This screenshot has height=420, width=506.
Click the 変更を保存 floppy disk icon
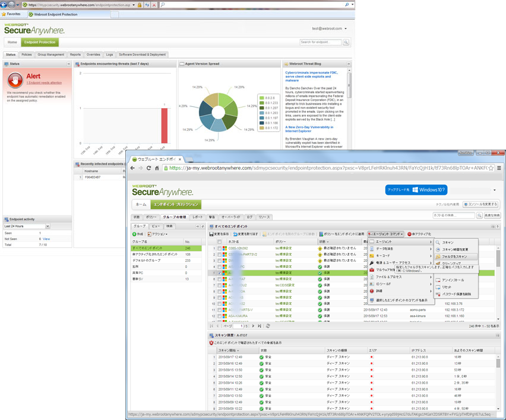coord(211,234)
